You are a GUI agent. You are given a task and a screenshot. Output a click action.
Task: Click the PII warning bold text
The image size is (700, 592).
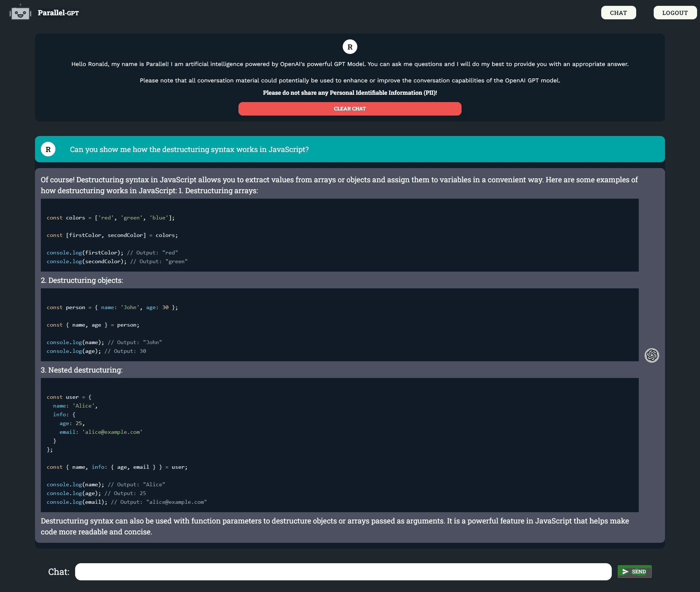350,93
